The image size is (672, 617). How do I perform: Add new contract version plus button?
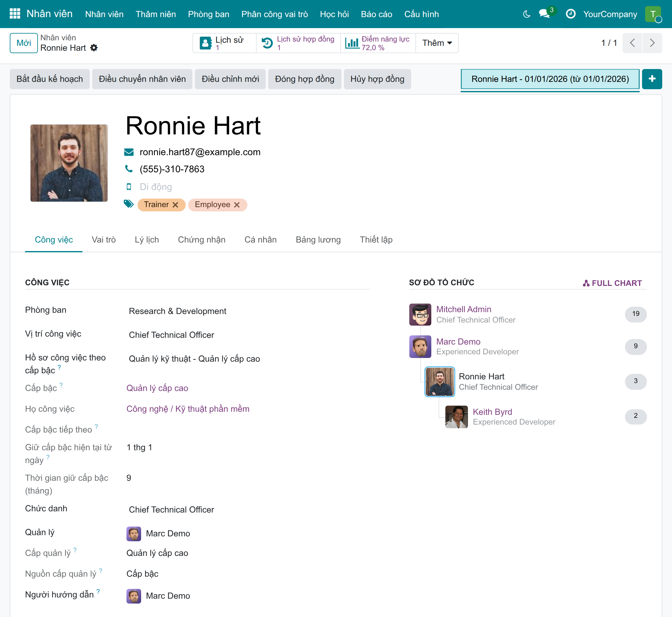(652, 79)
